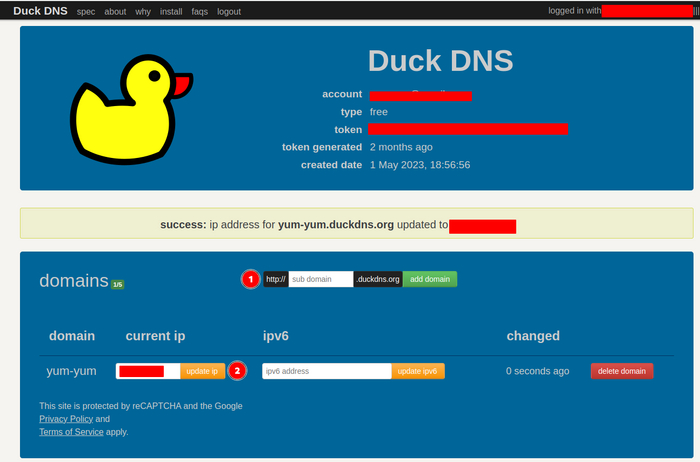
Task: Click the 'Duck DNS' page heading
Action: 441,60
